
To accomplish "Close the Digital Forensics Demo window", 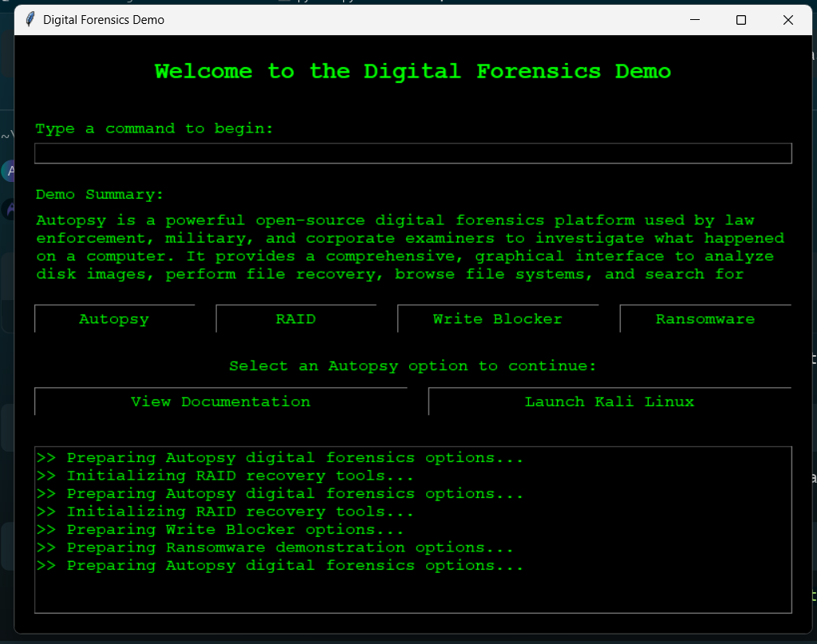I will coord(787,20).
